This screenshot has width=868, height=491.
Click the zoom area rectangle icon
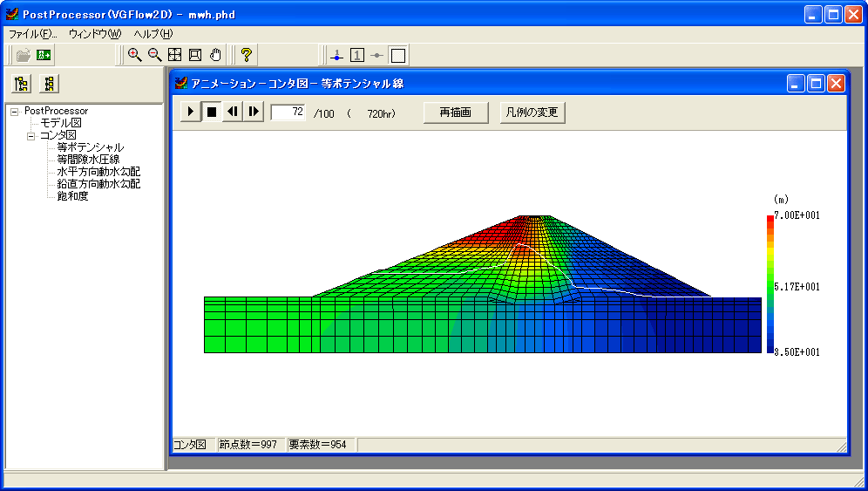(x=195, y=55)
